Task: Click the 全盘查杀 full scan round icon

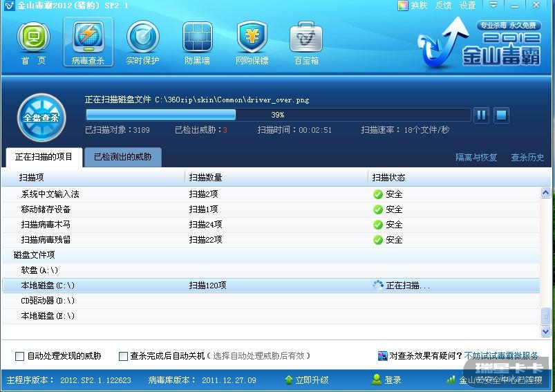Action: [41, 118]
